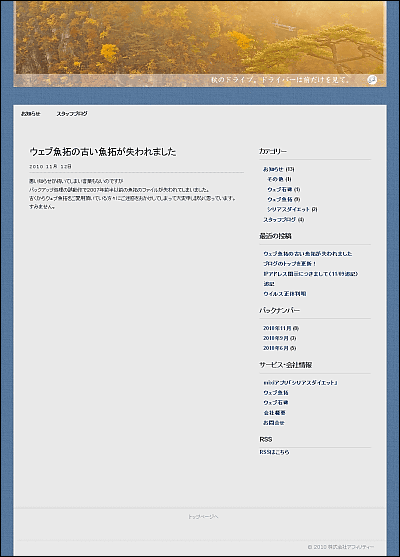Click the バックナンバー sidebar heading
Viewport: 400px width, 557px height.
click(280, 310)
